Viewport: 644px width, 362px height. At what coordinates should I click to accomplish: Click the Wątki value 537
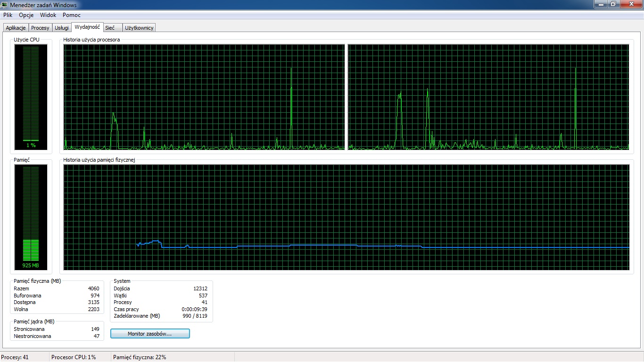point(203,296)
